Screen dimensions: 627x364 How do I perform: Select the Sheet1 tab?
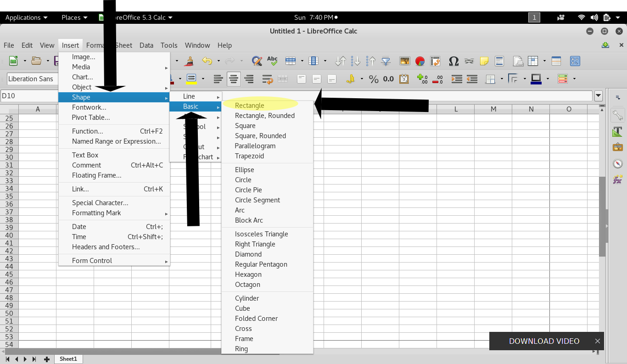pyautogui.click(x=68, y=359)
